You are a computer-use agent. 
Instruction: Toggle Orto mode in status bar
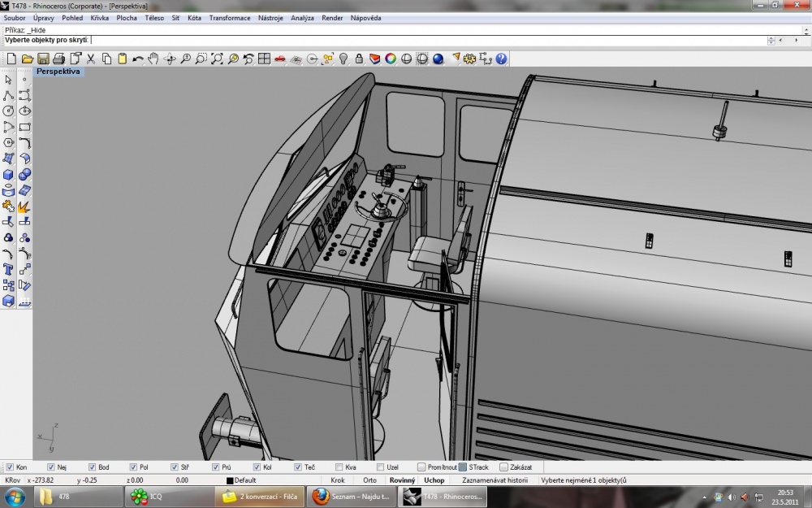(x=369, y=480)
